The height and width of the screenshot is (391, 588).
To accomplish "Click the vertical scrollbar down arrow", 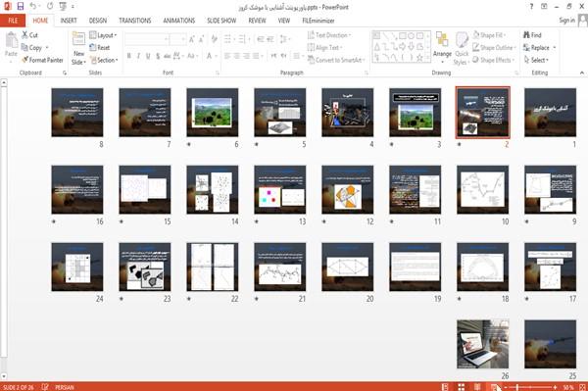I will click(4, 376).
